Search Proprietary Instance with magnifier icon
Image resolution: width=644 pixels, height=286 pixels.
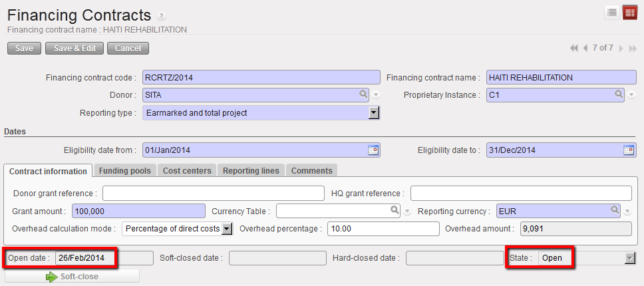[x=619, y=95]
